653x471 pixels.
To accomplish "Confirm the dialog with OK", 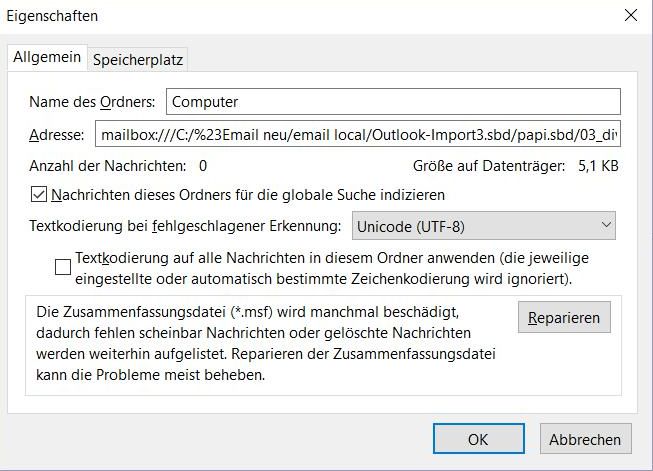I will [x=478, y=439].
